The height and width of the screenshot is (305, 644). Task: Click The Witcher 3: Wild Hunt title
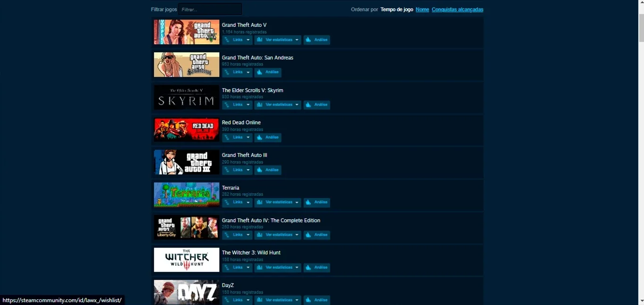251,253
